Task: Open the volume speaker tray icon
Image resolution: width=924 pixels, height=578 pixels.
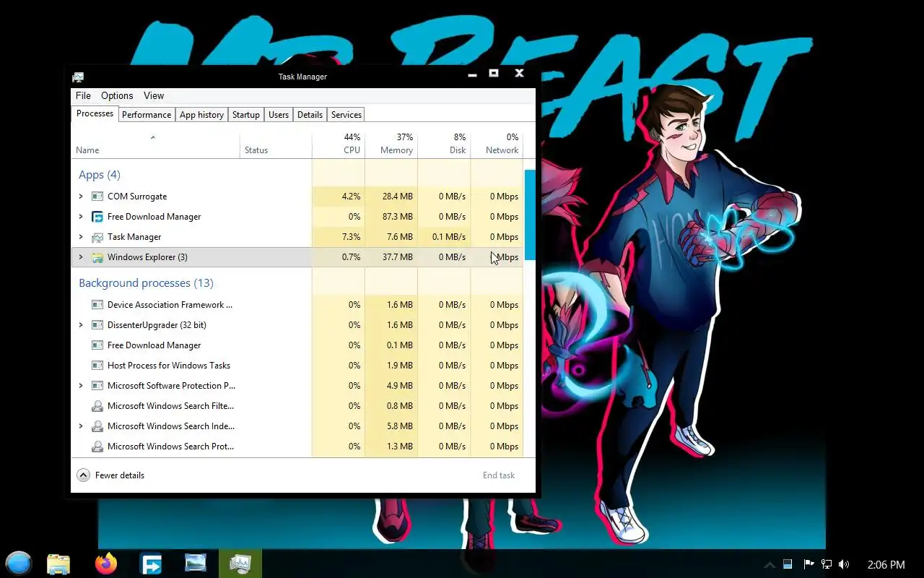Action: tap(844, 564)
